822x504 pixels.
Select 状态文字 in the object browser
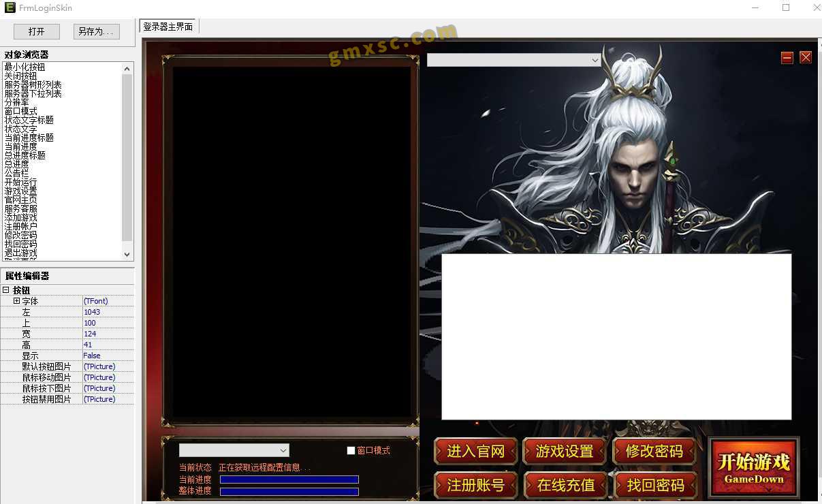tap(21, 129)
